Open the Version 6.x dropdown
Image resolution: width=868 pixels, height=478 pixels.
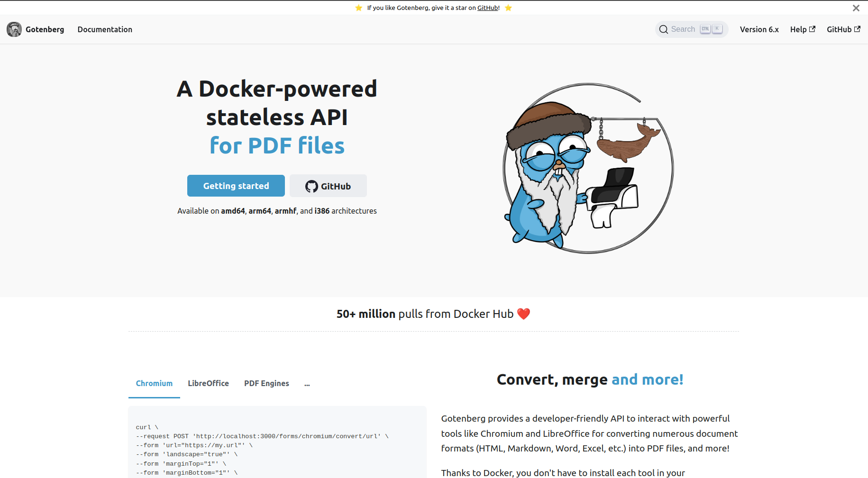pos(759,29)
